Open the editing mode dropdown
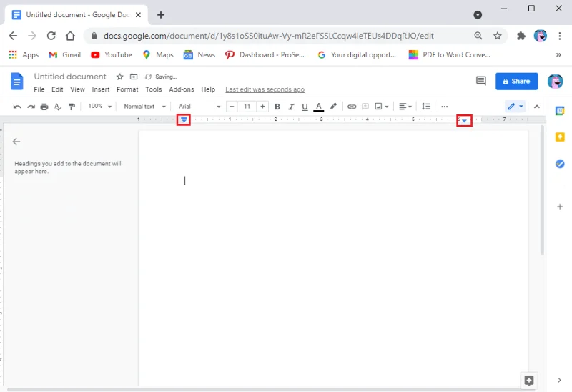The width and height of the screenshot is (572, 392). tap(515, 106)
